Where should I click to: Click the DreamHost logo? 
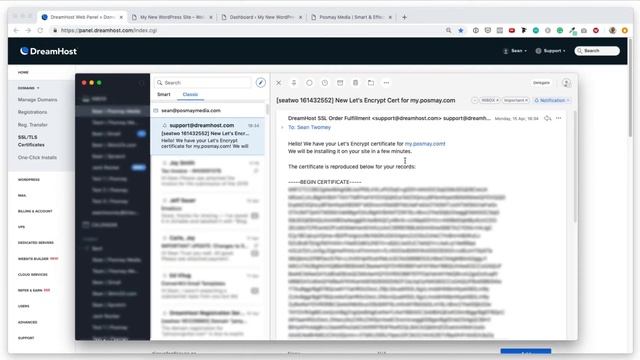tap(48, 51)
